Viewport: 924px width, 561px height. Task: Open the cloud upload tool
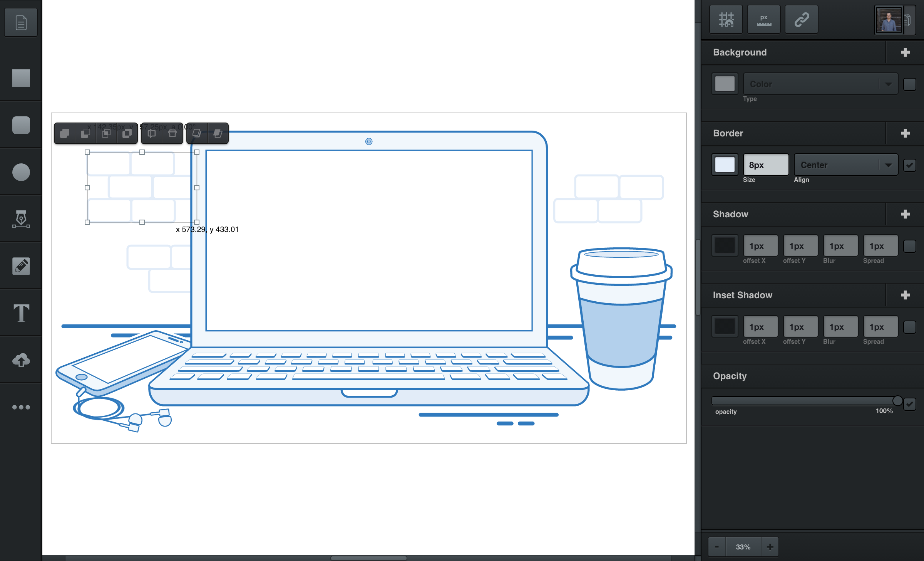click(x=21, y=360)
